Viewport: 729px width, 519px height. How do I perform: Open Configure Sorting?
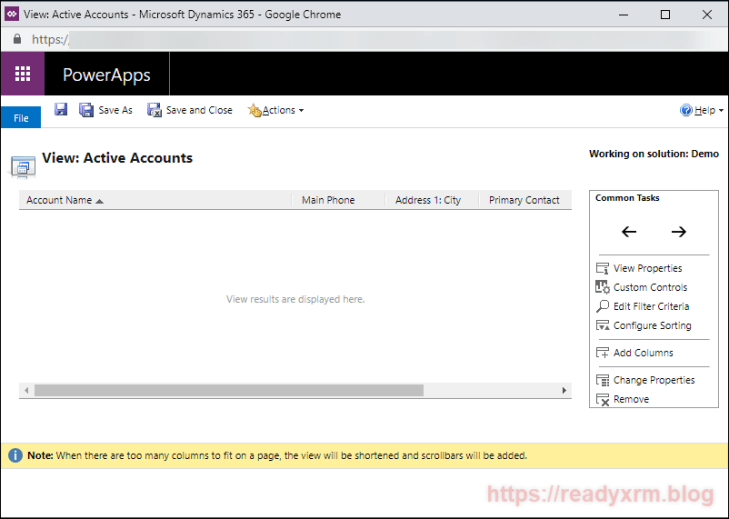651,325
